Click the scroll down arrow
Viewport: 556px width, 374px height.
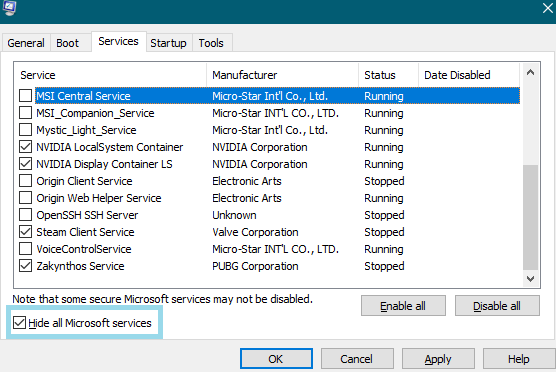pos(530,279)
